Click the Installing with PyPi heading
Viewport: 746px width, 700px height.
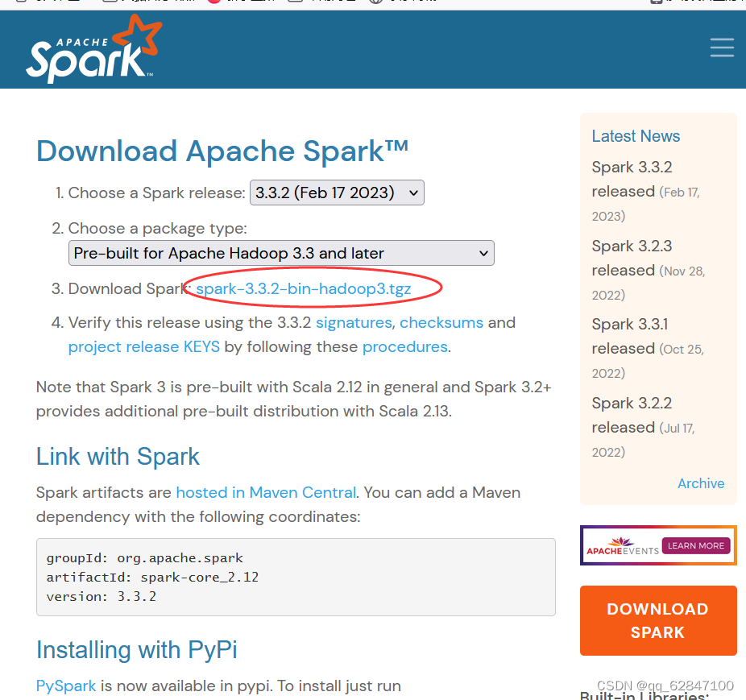pyautogui.click(x=136, y=650)
